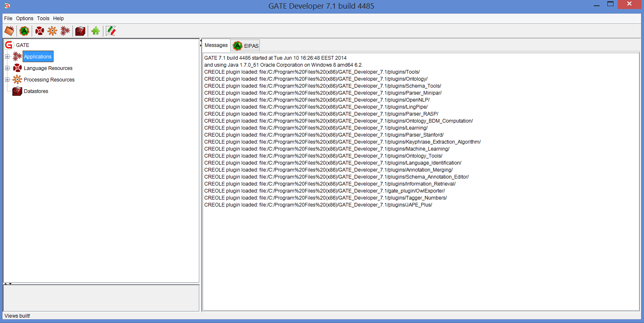
Task: Click the plugins/Parser_Stanford/ message line
Action: pyautogui.click(x=324, y=135)
